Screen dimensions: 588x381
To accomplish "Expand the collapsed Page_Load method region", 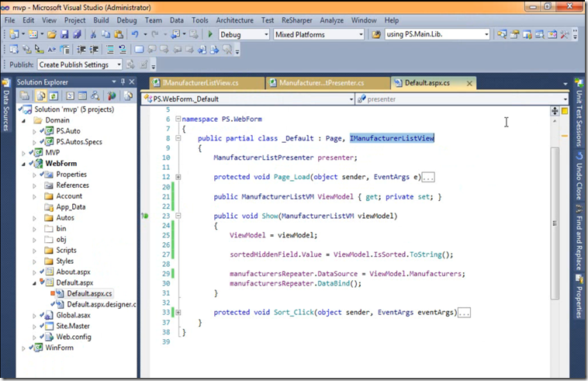I will [178, 177].
